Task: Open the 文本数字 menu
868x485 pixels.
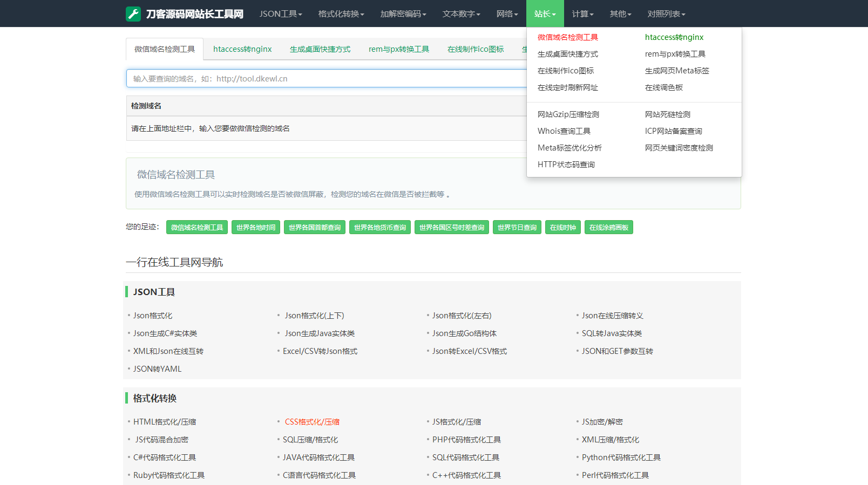Action: [x=461, y=14]
